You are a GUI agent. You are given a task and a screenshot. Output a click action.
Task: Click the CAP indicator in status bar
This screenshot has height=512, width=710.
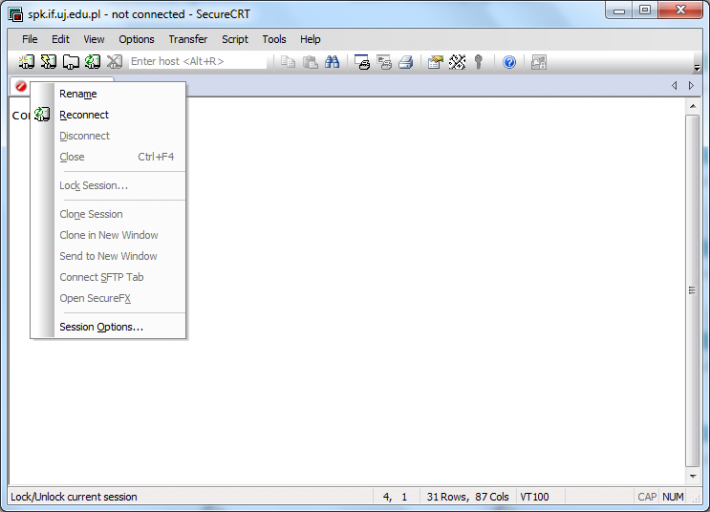647,497
